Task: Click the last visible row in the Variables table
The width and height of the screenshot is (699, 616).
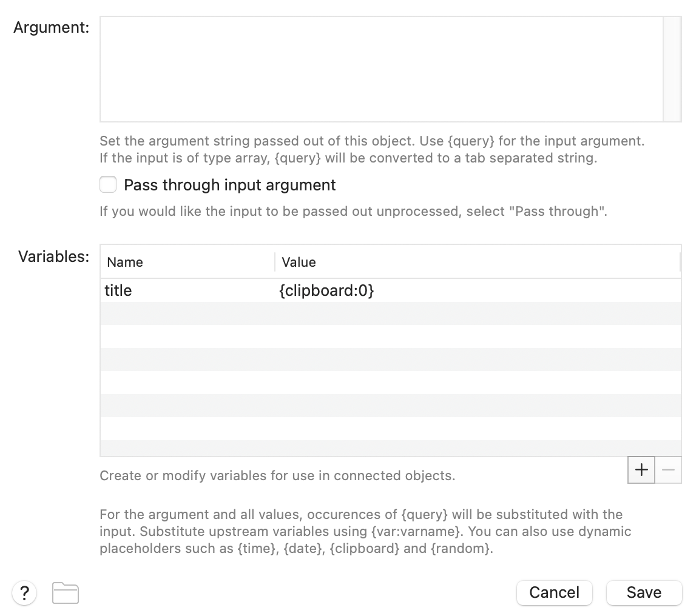Action: [390, 448]
